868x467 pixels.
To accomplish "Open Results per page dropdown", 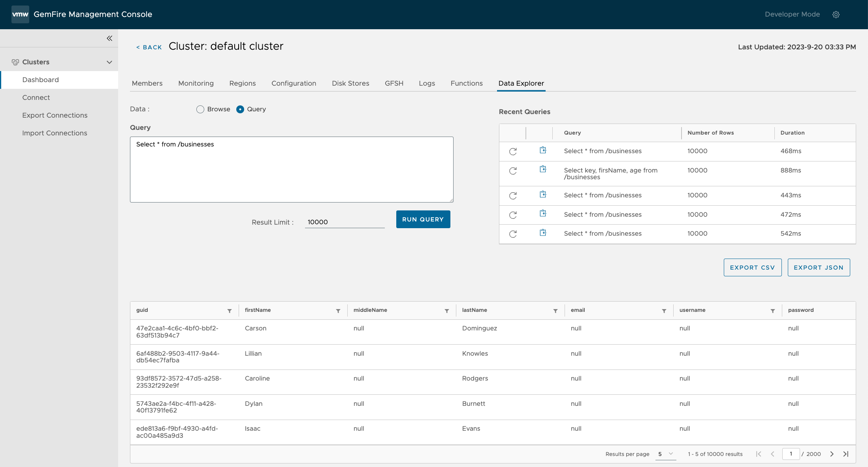I will (666, 454).
